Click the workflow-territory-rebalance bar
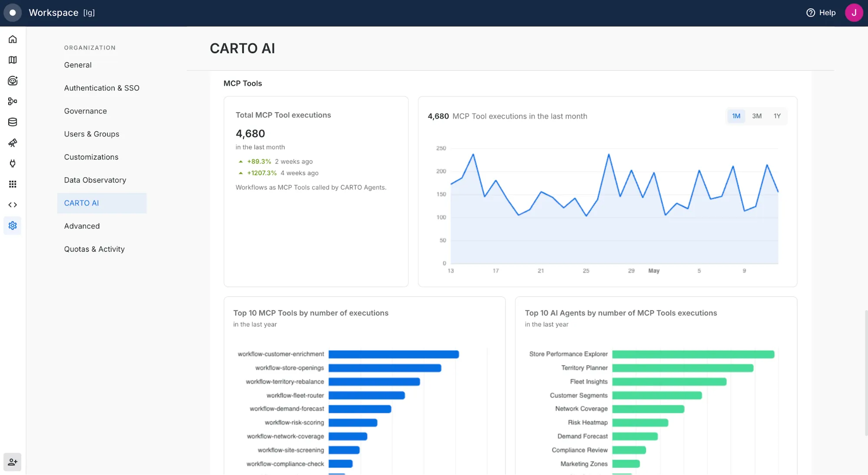Screen dimensions: 868x475 pos(374,382)
